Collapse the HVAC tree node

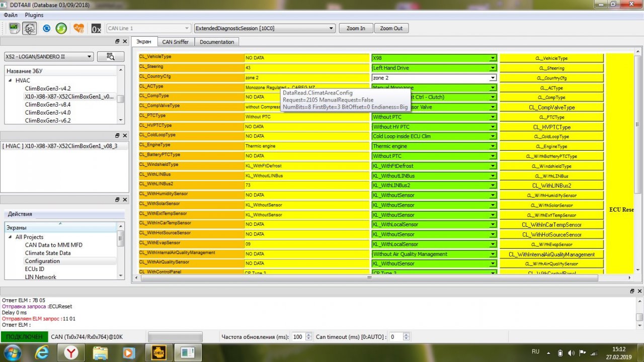click(x=10, y=80)
